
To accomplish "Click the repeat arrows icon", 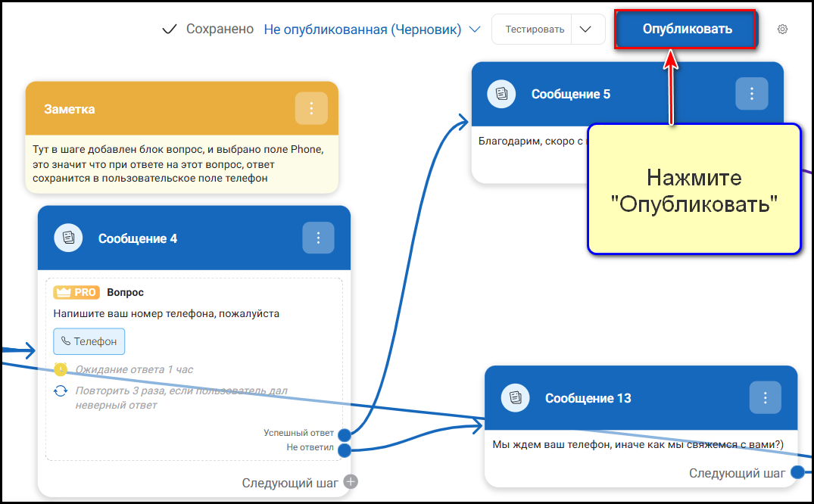I will tap(61, 391).
